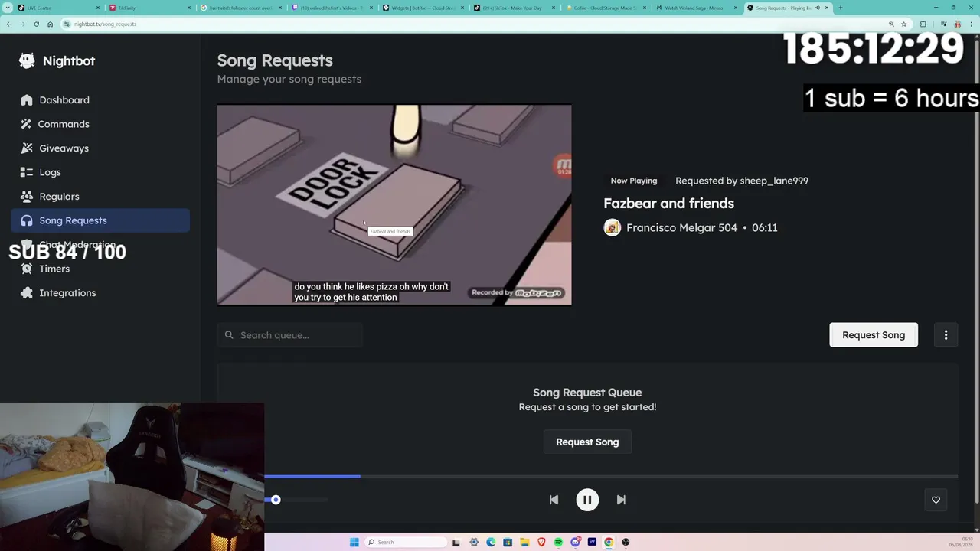Open Settings from the taskbar

point(474,542)
